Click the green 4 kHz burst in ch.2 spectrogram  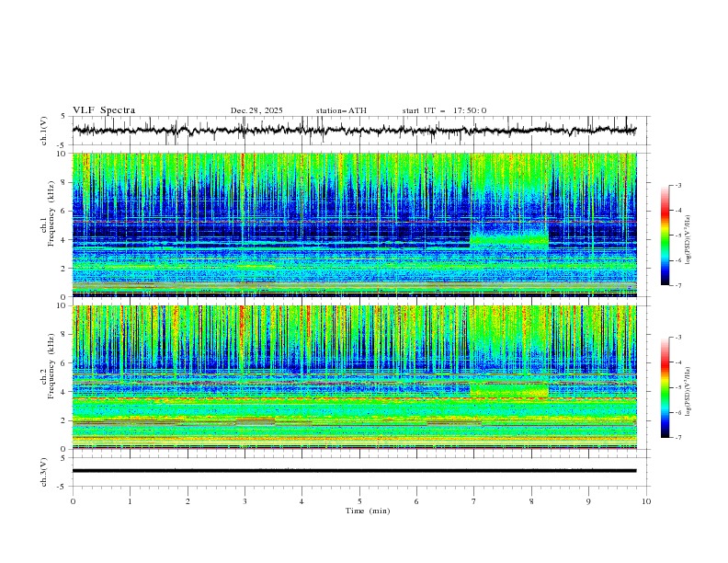[x=509, y=390]
